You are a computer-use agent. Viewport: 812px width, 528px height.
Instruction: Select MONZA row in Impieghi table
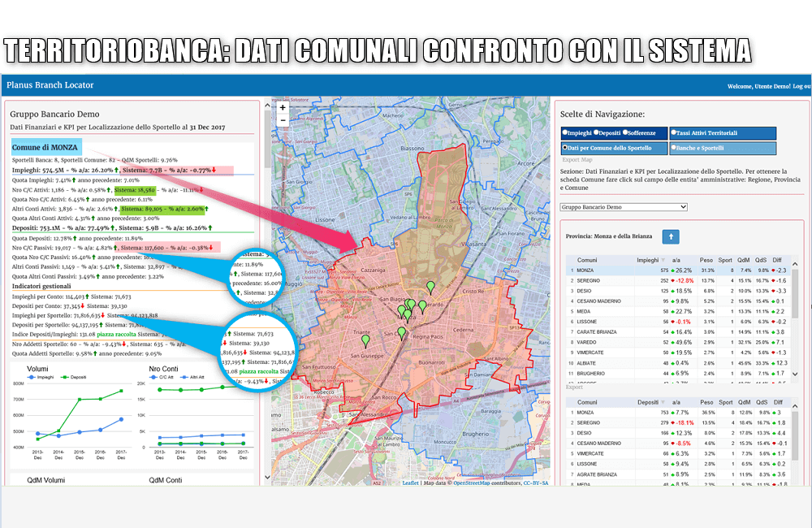pyautogui.click(x=677, y=270)
